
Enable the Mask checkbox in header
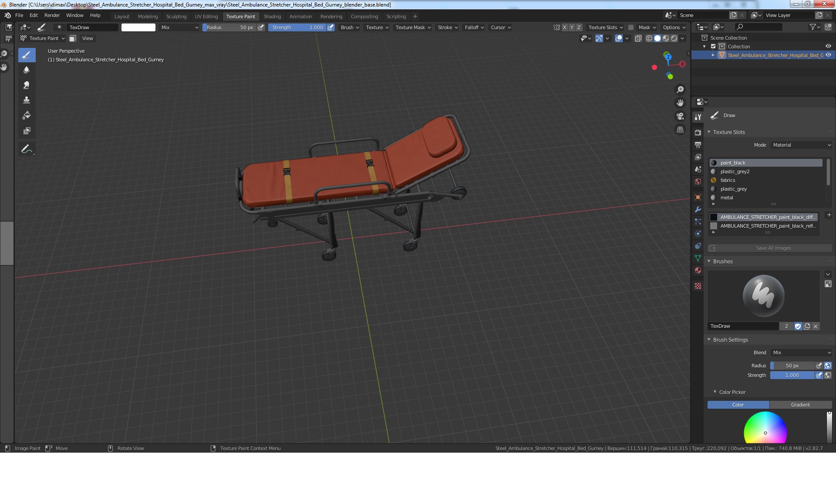[631, 27]
